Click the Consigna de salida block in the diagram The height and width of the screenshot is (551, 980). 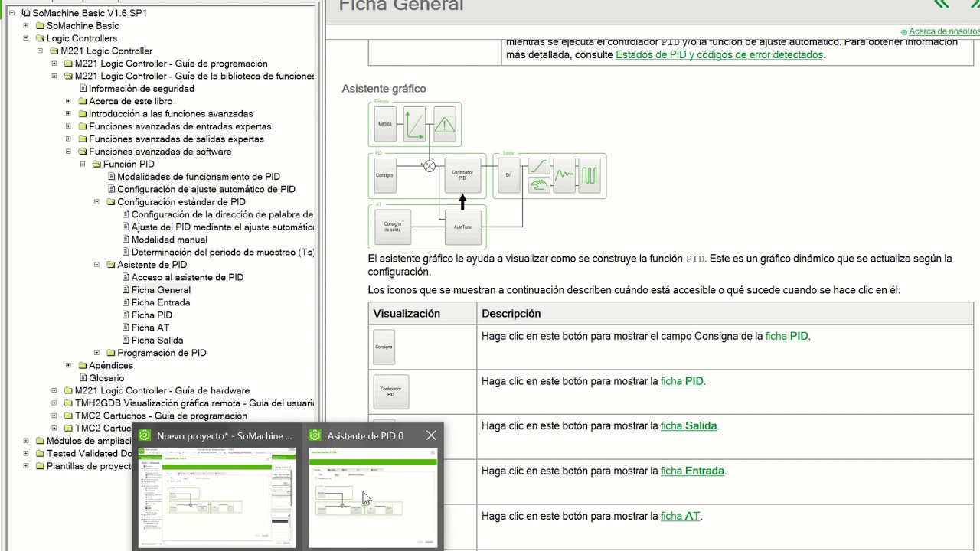393,227
